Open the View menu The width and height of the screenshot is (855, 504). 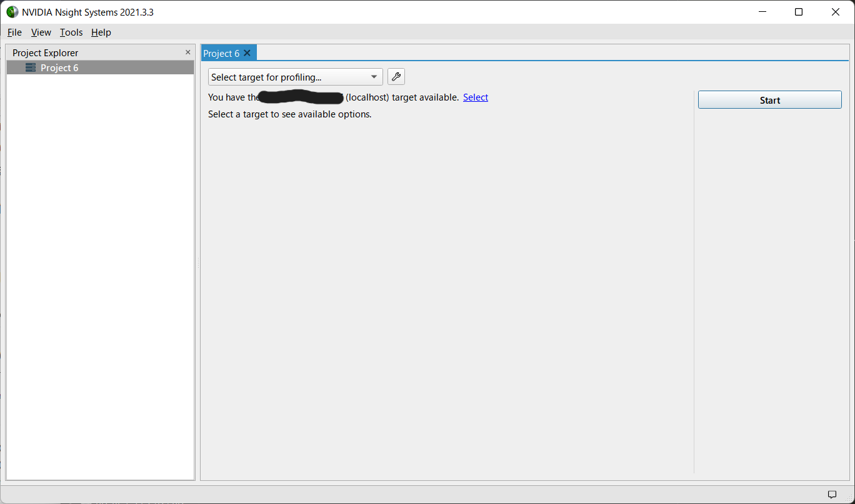click(41, 32)
